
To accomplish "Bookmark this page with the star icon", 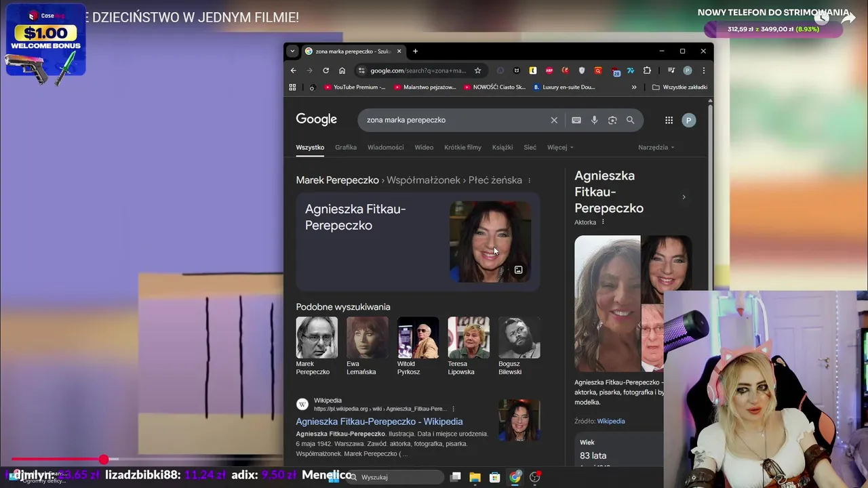I will pos(477,70).
